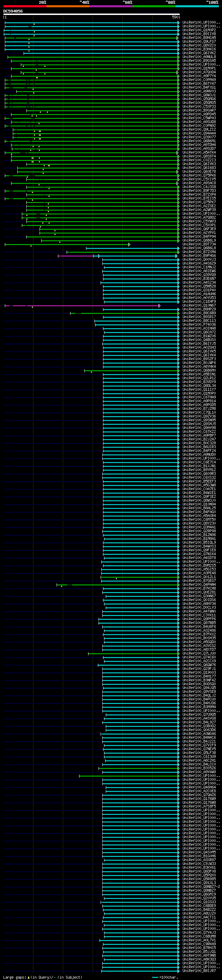Click the UniRef100_C1EHF9 label
Screen dimensions: 222x980
pyautogui.click(x=199, y=301)
